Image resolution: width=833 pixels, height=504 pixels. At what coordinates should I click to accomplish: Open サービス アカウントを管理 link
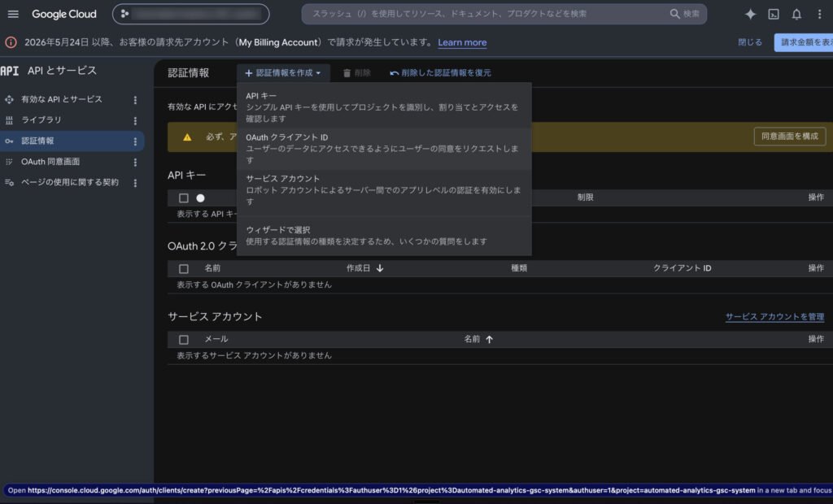(x=774, y=316)
